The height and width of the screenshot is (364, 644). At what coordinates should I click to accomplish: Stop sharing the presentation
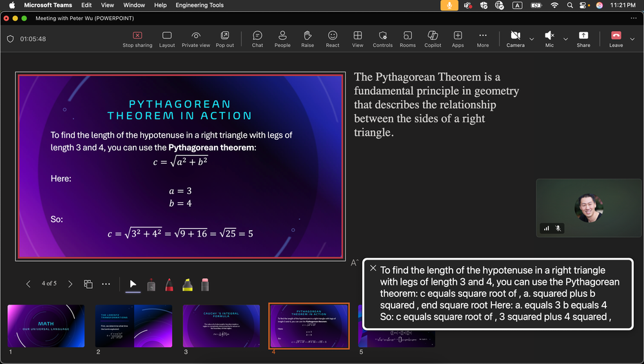tap(137, 39)
